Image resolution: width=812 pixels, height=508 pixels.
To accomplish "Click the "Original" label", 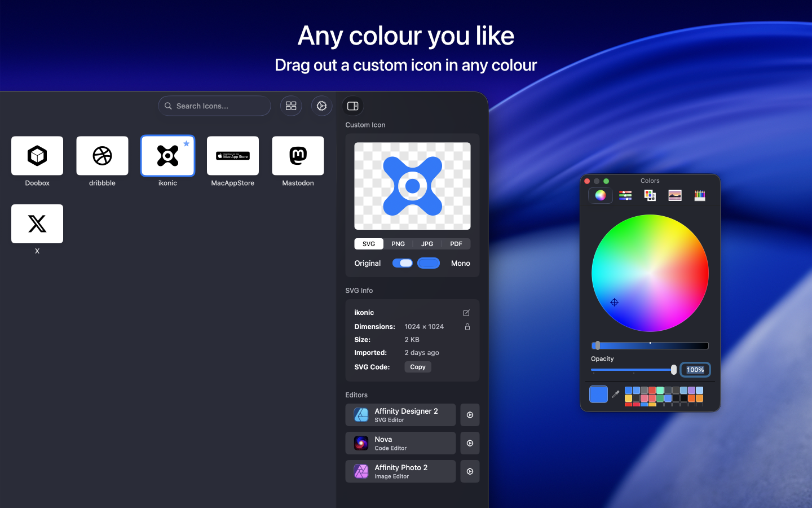I will (x=368, y=263).
